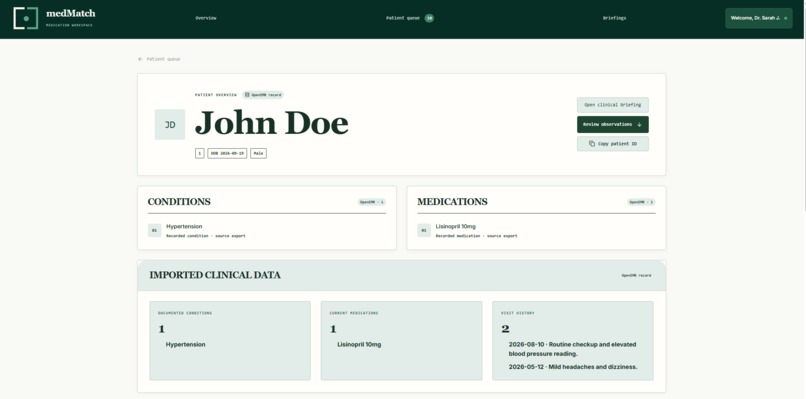
Task: Click the Documented Conditions summary card
Action: [x=230, y=340]
